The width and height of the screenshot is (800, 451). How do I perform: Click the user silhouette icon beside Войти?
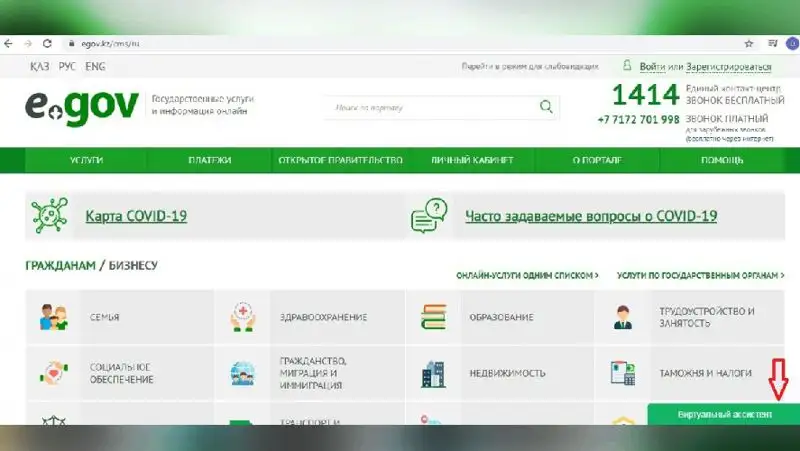(x=627, y=65)
